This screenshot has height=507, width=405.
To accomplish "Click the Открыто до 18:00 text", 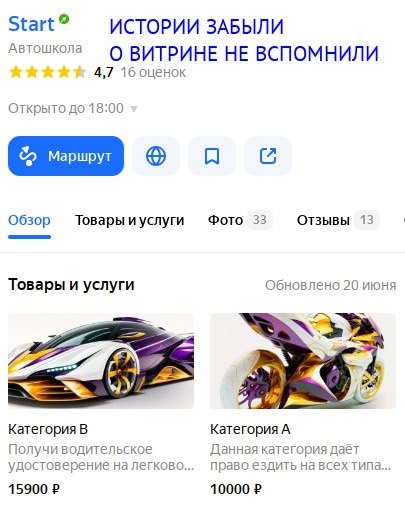I will pyautogui.click(x=66, y=108).
